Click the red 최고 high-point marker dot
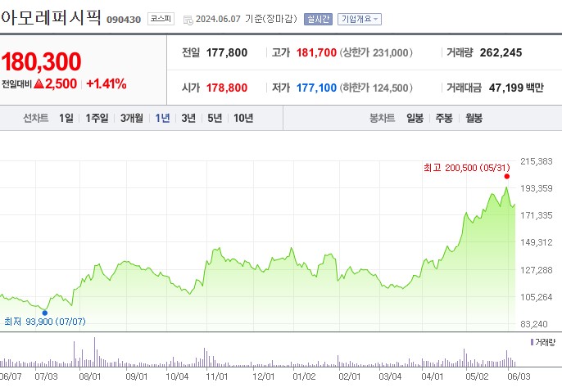 (507, 176)
